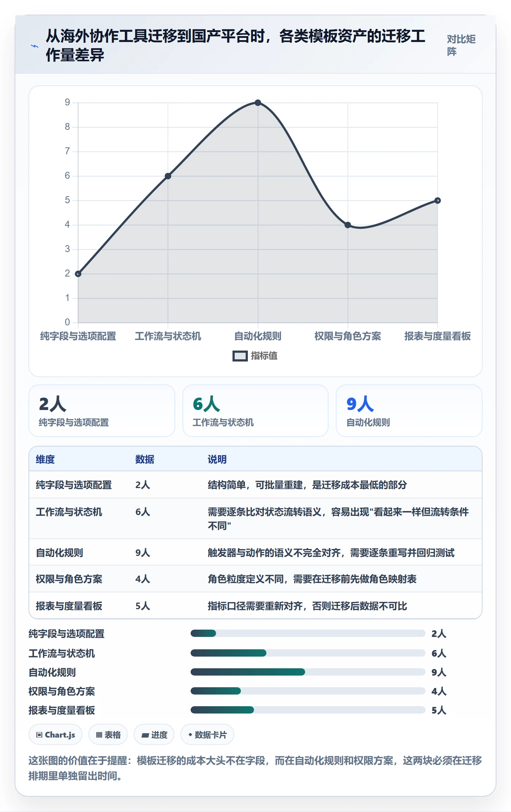Click the footer note starting 这张图的价值在于提醒
This screenshot has width=511, height=812.
255,768
